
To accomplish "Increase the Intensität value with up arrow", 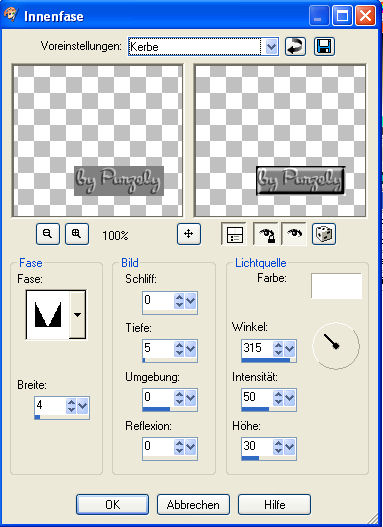I will point(278,394).
